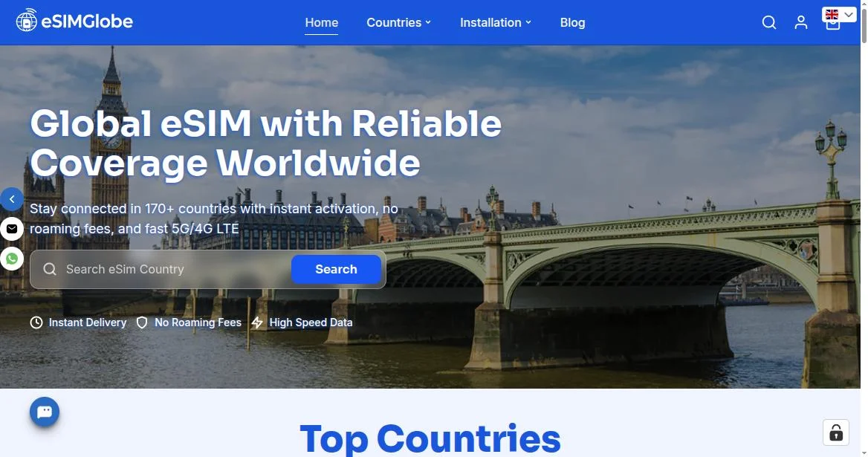Click the High Speed Data lightning icon
This screenshot has height=457, width=868.
pos(257,323)
